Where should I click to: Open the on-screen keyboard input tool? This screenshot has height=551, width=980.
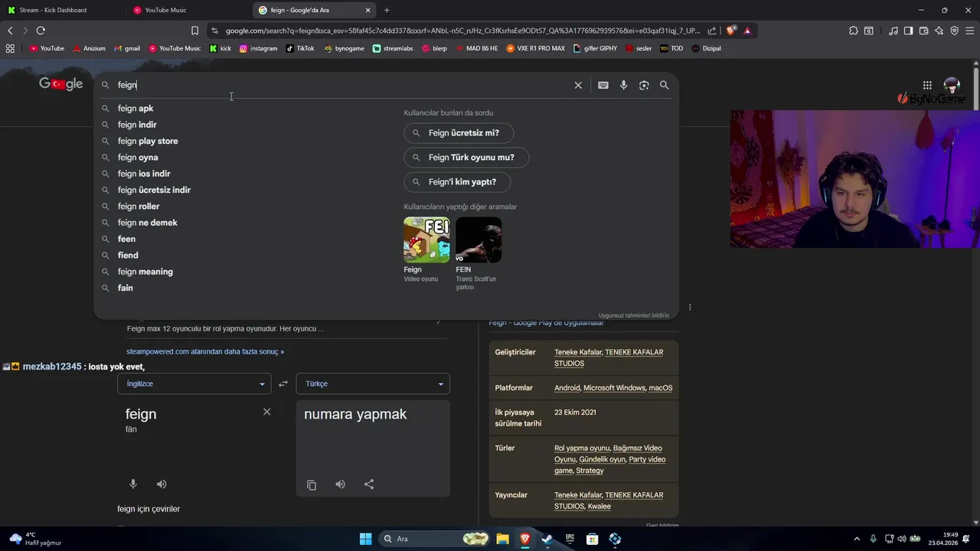point(603,85)
